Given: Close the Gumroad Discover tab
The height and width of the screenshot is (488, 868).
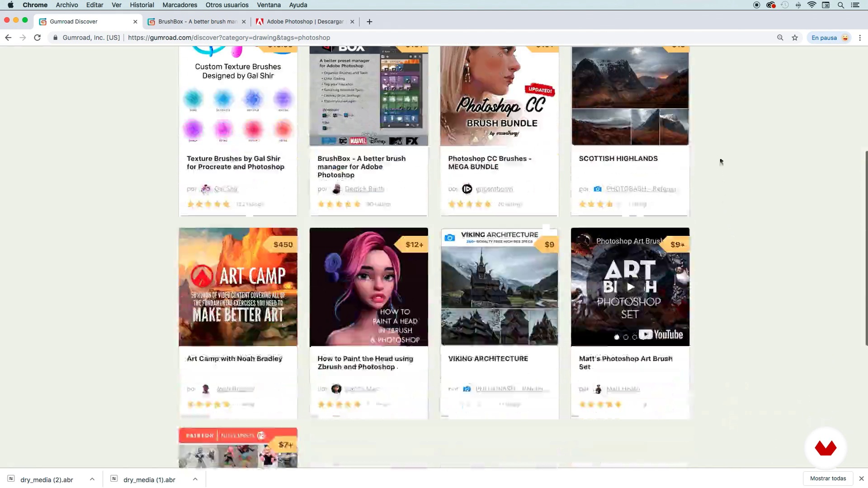Looking at the screenshot, I should point(135,22).
